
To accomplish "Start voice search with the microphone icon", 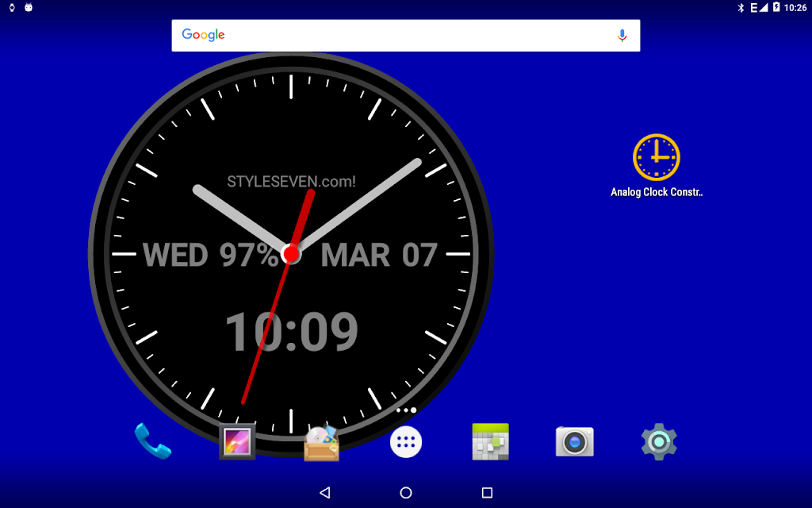I will (x=622, y=35).
